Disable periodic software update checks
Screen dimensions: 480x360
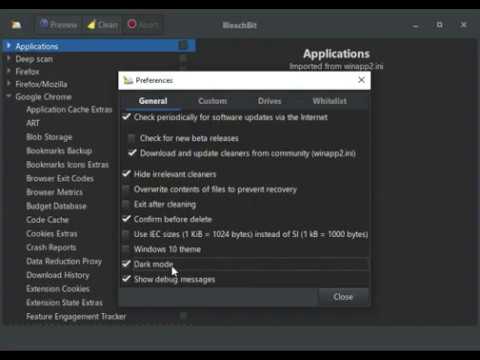pos(126,117)
